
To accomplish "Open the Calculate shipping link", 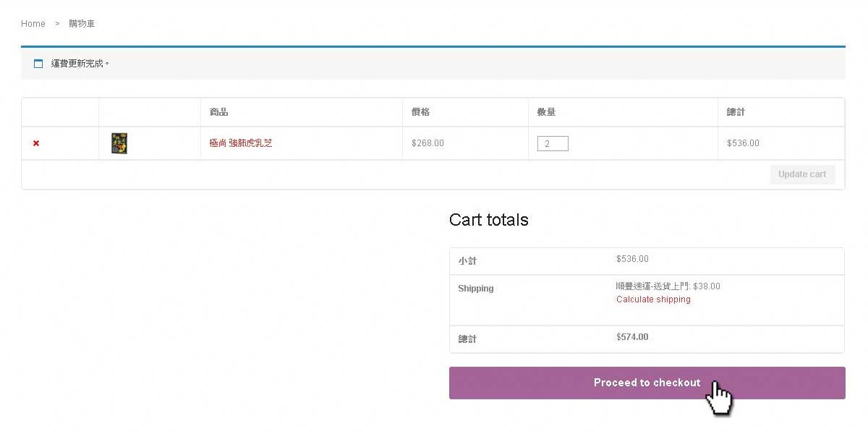I will coord(653,299).
